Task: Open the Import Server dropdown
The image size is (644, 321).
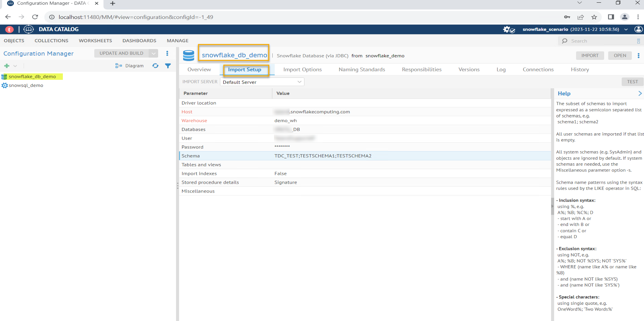Action: 262,82
